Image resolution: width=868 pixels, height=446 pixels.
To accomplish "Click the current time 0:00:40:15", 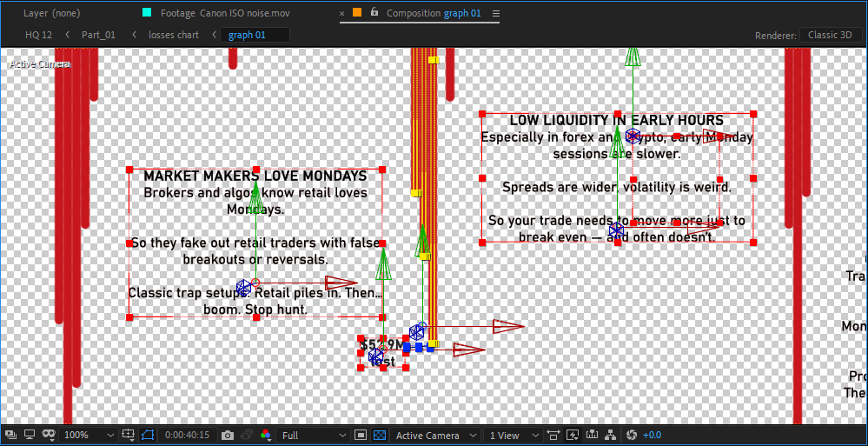I will (187, 436).
